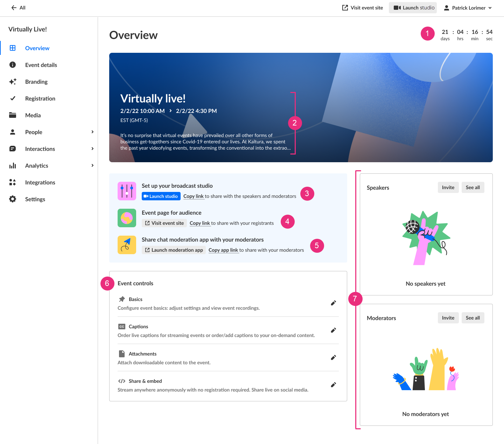See all moderators
Screen dimensions: 504x444
[x=473, y=318]
